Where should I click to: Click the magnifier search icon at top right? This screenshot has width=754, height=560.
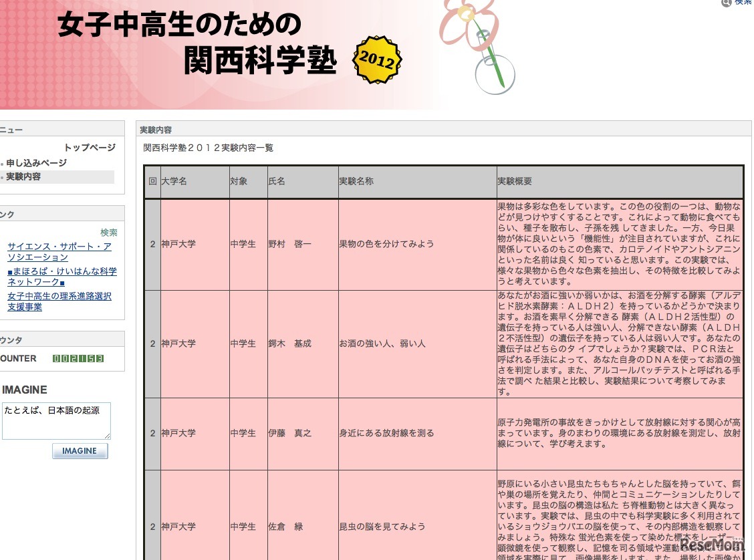click(x=727, y=3)
